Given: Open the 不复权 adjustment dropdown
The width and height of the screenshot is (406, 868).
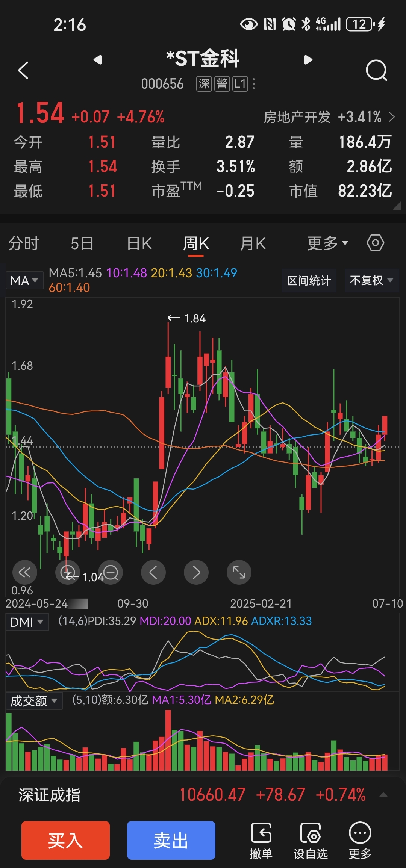Looking at the screenshot, I should click(372, 280).
